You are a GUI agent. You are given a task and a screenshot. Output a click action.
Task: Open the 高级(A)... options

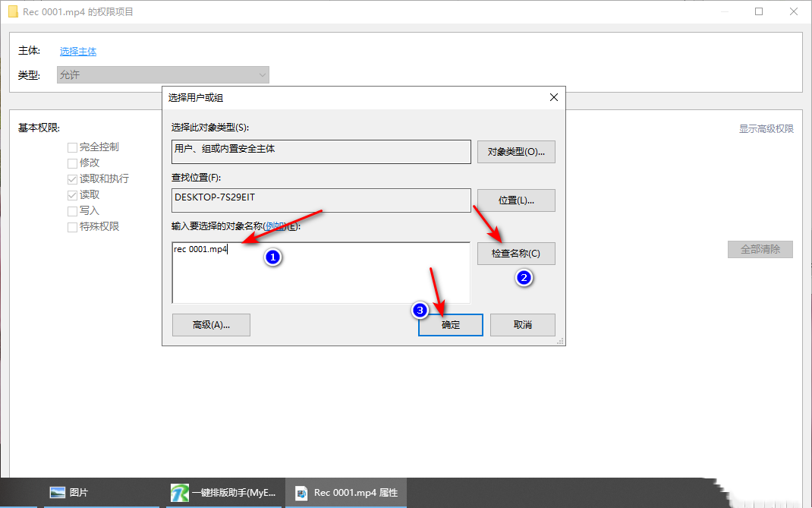tap(211, 325)
